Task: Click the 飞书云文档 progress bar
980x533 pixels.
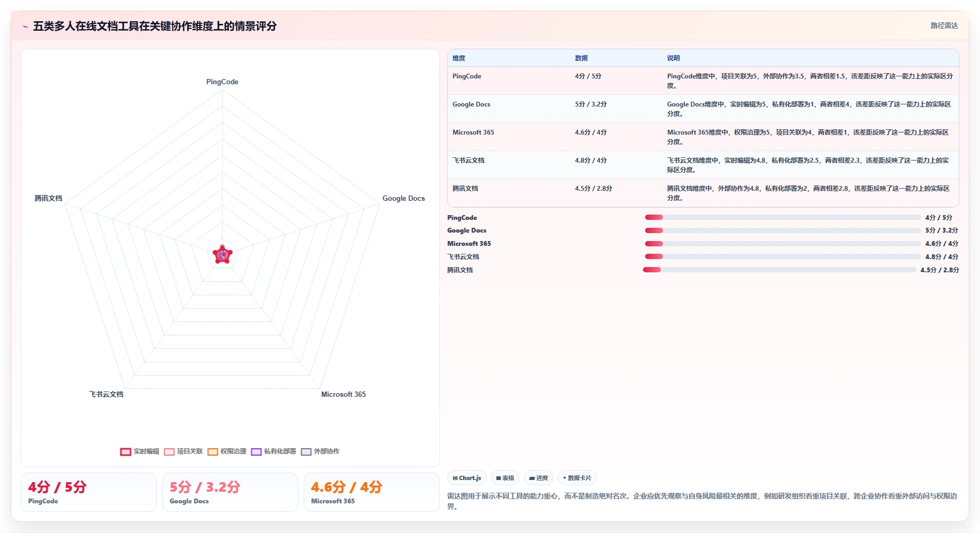Action: (x=783, y=256)
